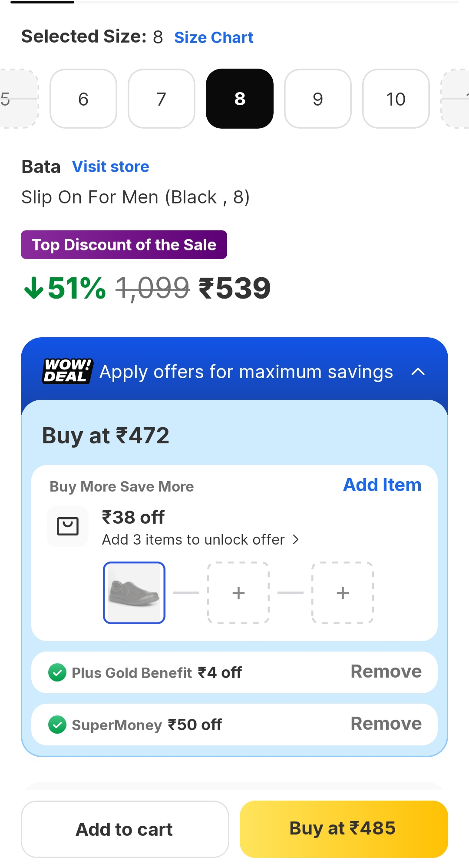This screenshot has width=469, height=868.
Task: Tap the Plus Gold Benefit green checkmark
Action: (57, 672)
